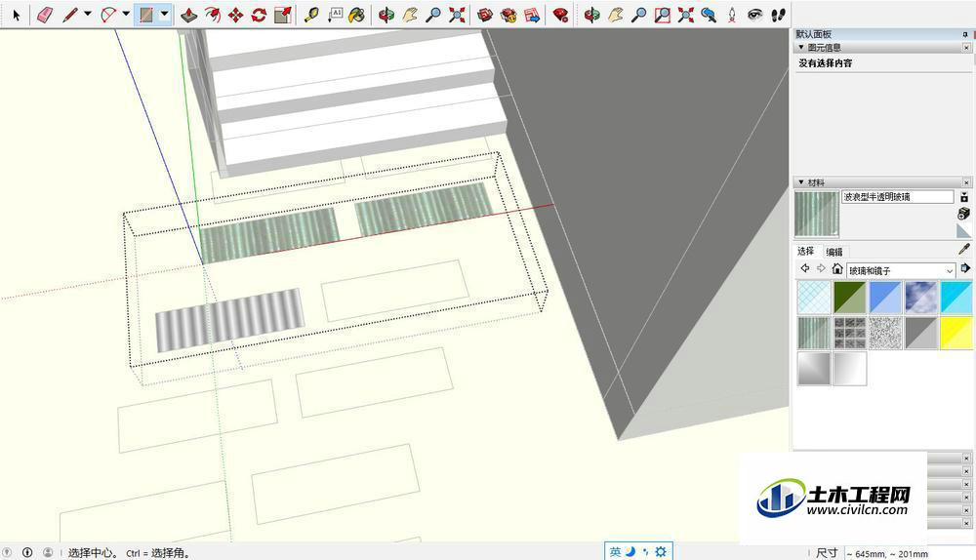Open the Line tool dropdown arrow
This screenshot has width=976, height=560.
(88, 14)
